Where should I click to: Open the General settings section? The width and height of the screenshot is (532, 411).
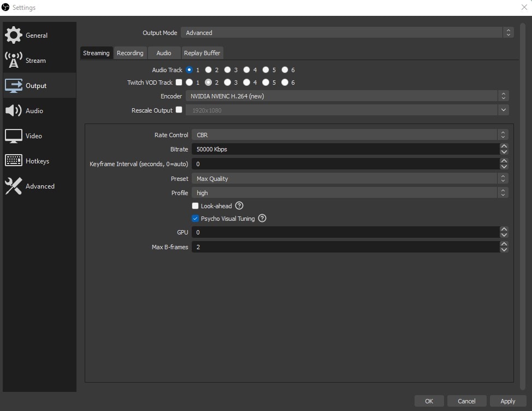[36, 35]
